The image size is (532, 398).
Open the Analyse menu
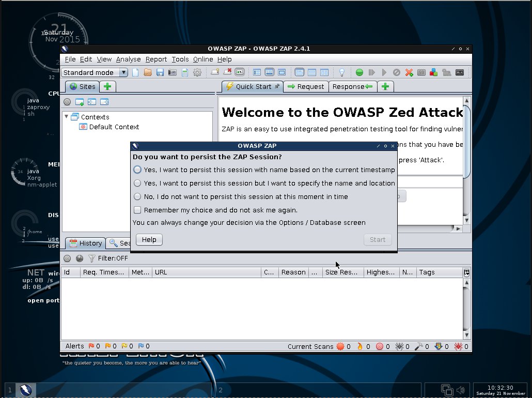pos(128,59)
